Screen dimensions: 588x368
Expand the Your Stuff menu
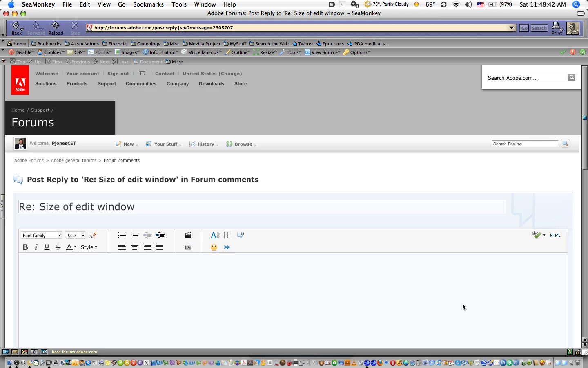click(x=163, y=144)
